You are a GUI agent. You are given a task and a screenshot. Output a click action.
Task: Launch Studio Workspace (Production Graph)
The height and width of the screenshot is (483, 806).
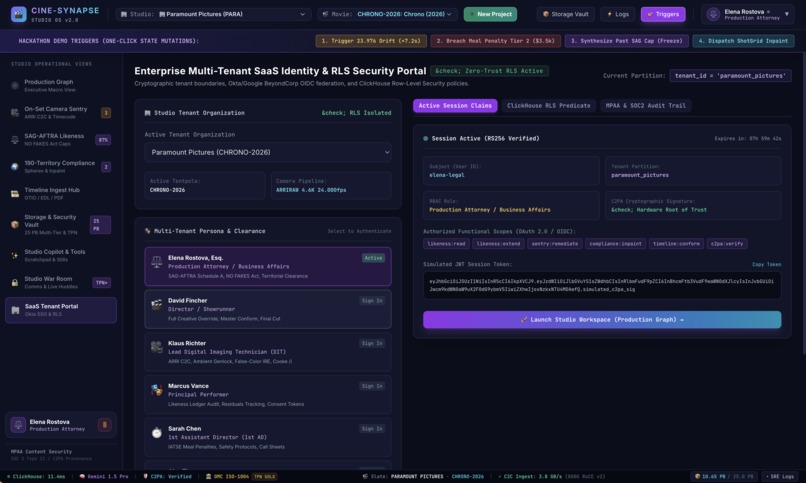coord(602,320)
